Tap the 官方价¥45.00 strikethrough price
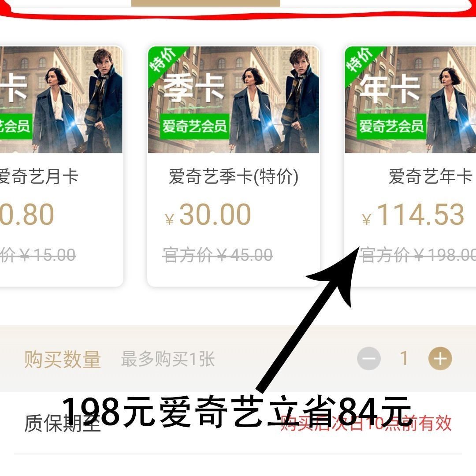Image resolution: width=476 pixels, height=476 pixels. (x=218, y=255)
